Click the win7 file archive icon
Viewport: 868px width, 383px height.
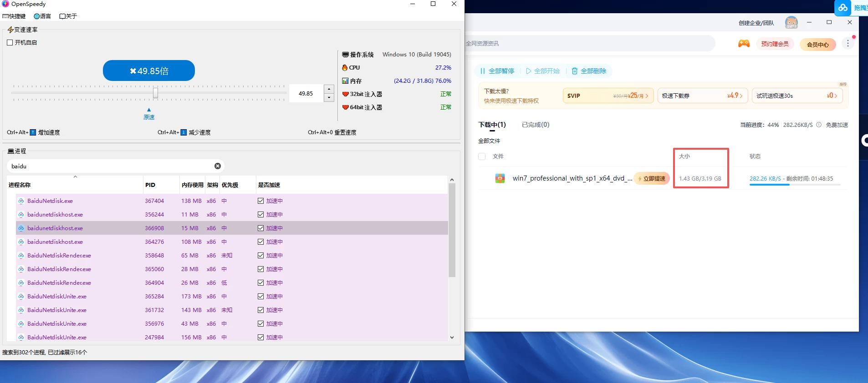coord(500,178)
